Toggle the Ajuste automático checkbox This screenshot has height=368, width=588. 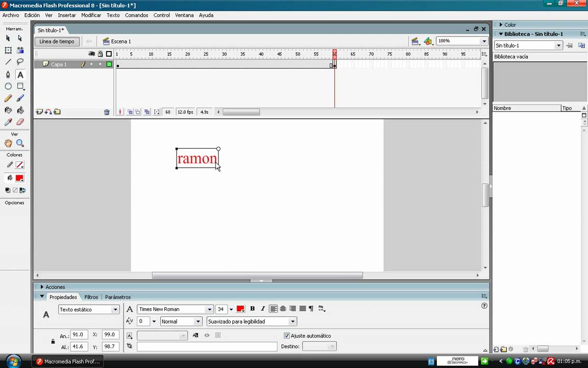coord(287,336)
